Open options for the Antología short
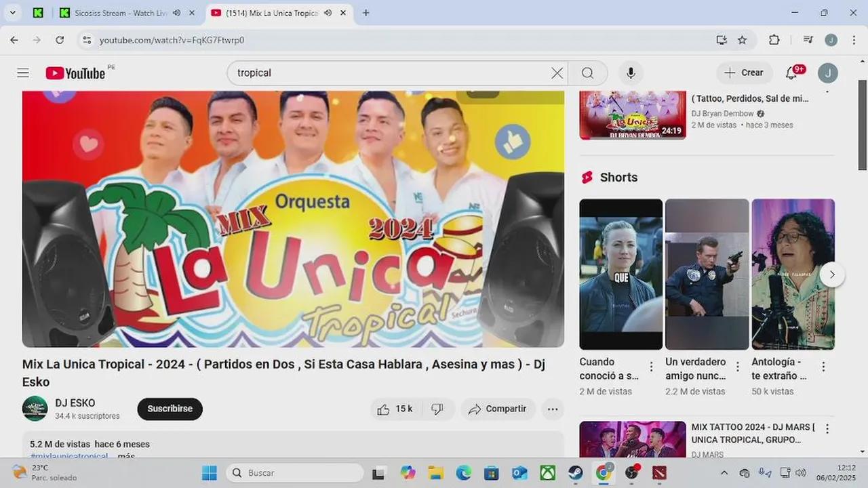The height and width of the screenshot is (488, 868). pyautogui.click(x=824, y=367)
